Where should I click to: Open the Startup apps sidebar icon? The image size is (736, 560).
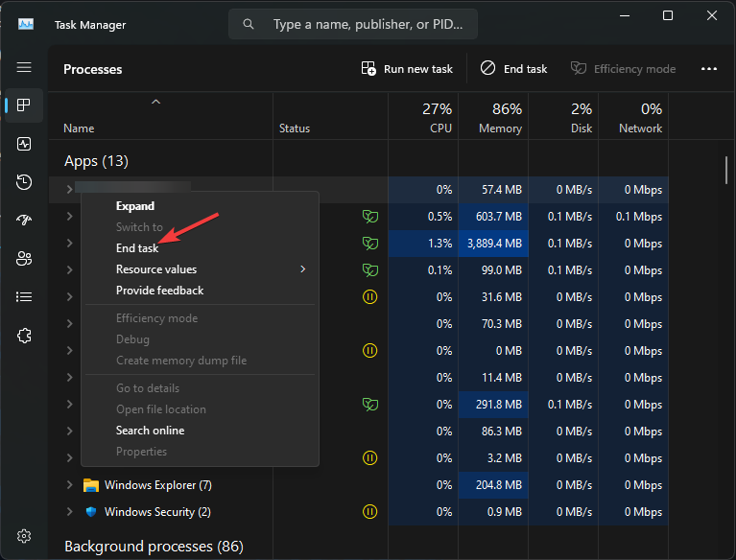point(24,220)
